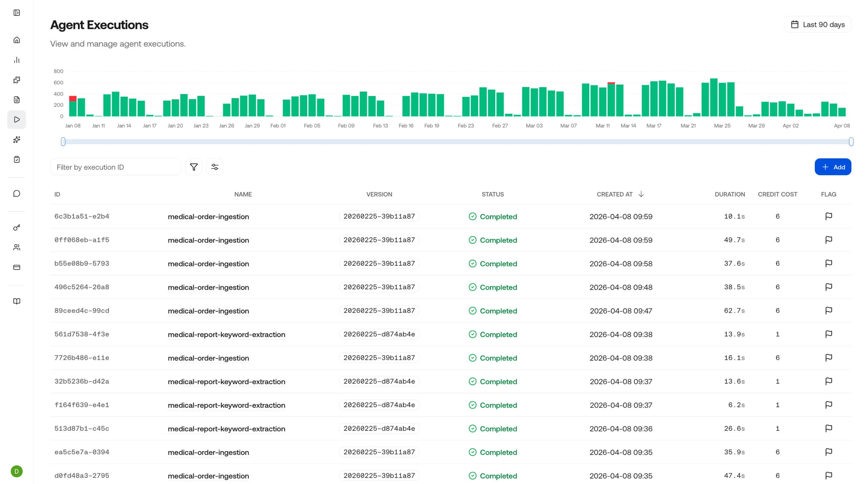Sort by the ID column header
Screen dimensions: 868x484
point(57,195)
